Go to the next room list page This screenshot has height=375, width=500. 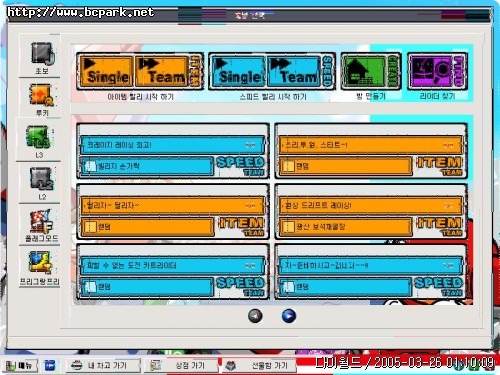click(289, 316)
